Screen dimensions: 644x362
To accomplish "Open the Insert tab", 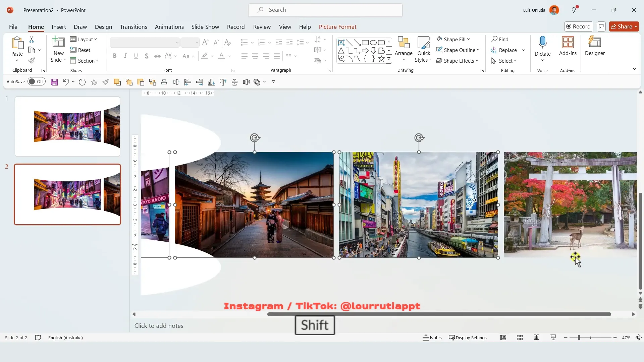I will (x=59, y=27).
